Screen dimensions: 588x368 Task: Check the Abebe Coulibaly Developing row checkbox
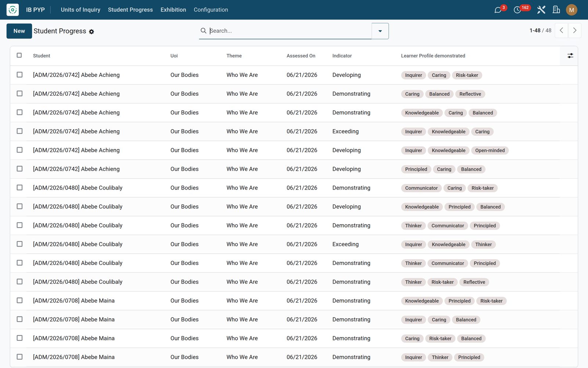point(19,206)
